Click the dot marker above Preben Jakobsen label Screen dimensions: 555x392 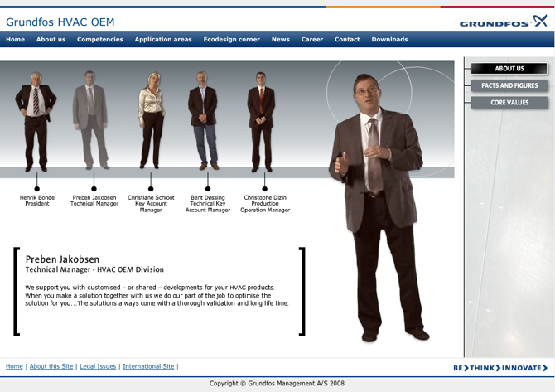94,189
